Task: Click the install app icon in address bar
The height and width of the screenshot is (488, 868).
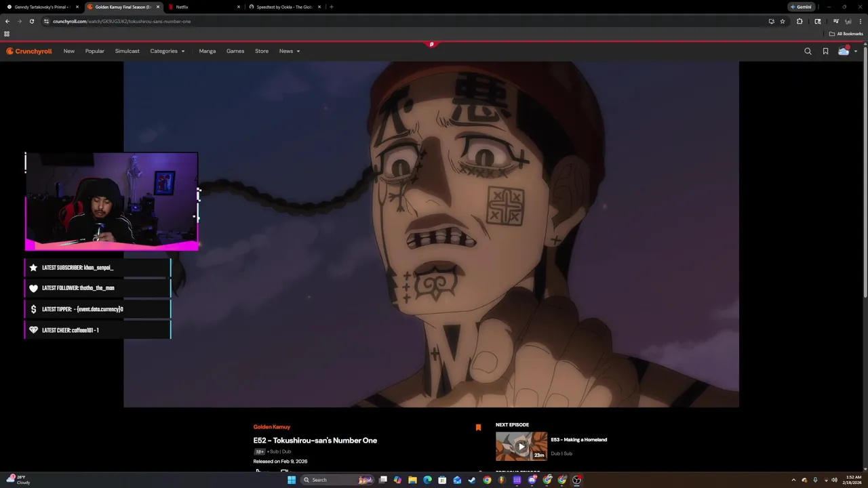Action: (771, 21)
